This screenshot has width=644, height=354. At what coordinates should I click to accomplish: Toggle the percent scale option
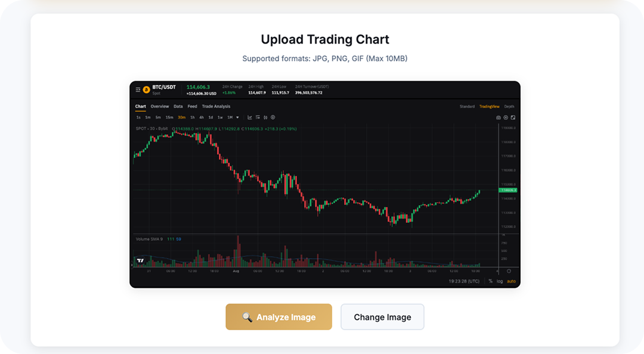490,281
